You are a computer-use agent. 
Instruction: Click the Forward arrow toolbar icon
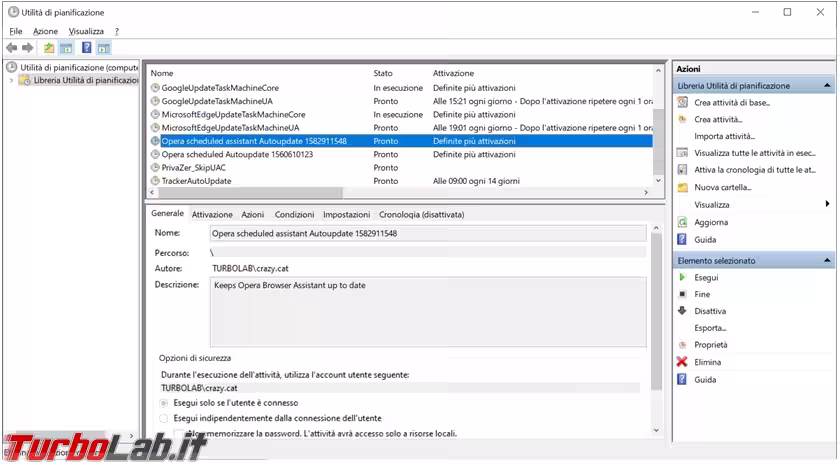coord(28,48)
